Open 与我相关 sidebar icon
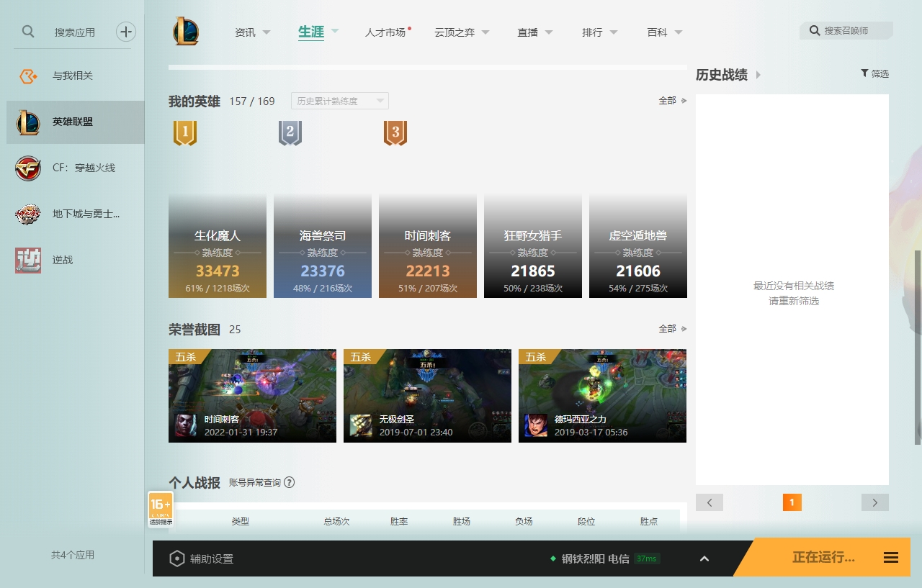The width and height of the screenshot is (922, 588). click(28, 76)
